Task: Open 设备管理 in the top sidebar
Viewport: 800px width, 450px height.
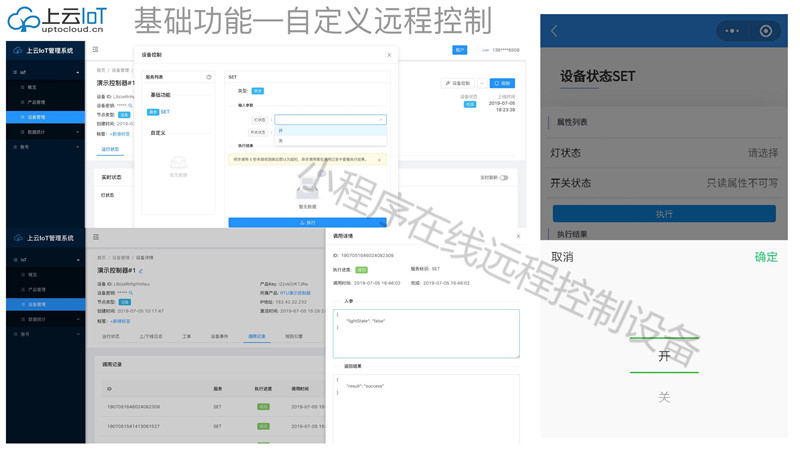Action: [36, 117]
